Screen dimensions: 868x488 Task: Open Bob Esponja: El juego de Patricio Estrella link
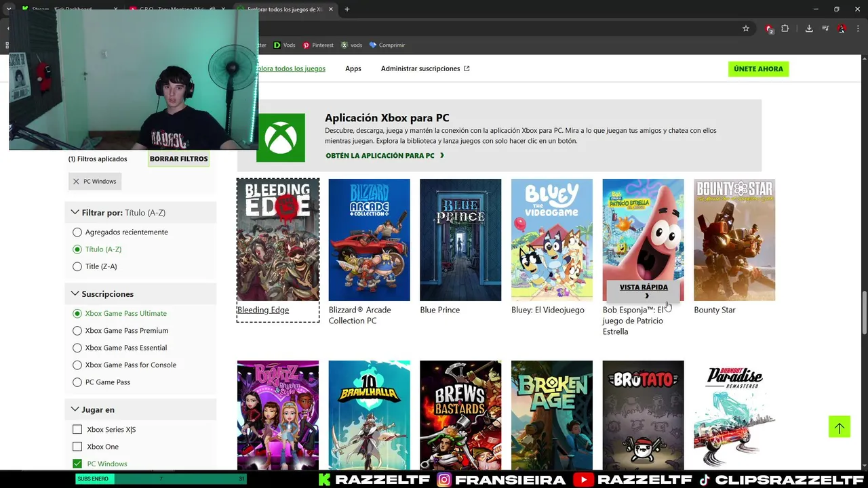[633, 321]
